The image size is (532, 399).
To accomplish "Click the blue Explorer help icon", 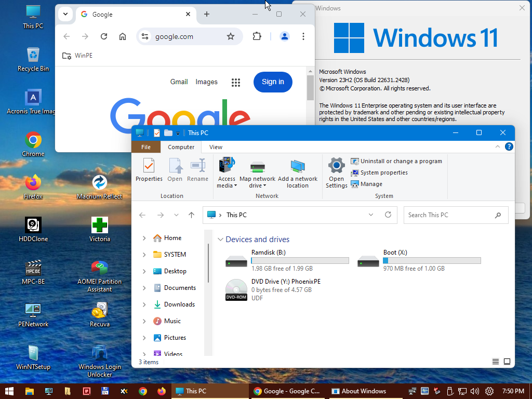I will (x=509, y=147).
